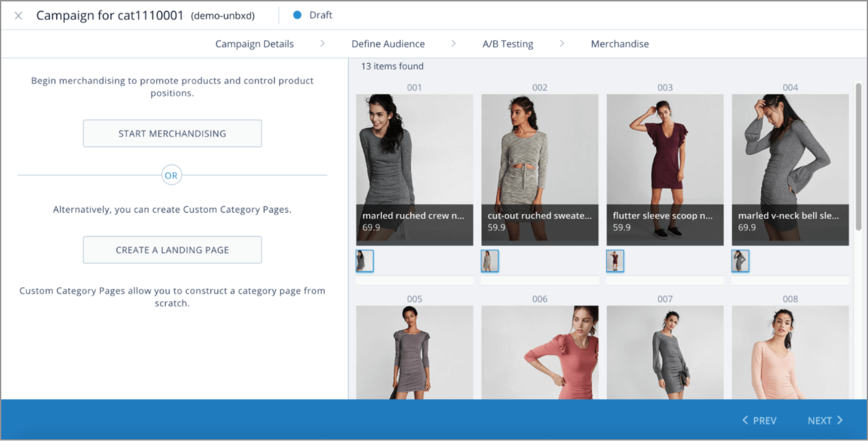Image resolution: width=868 pixels, height=443 pixels.
Task: Open the Campaign Details step
Action: [x=255, y=44]
